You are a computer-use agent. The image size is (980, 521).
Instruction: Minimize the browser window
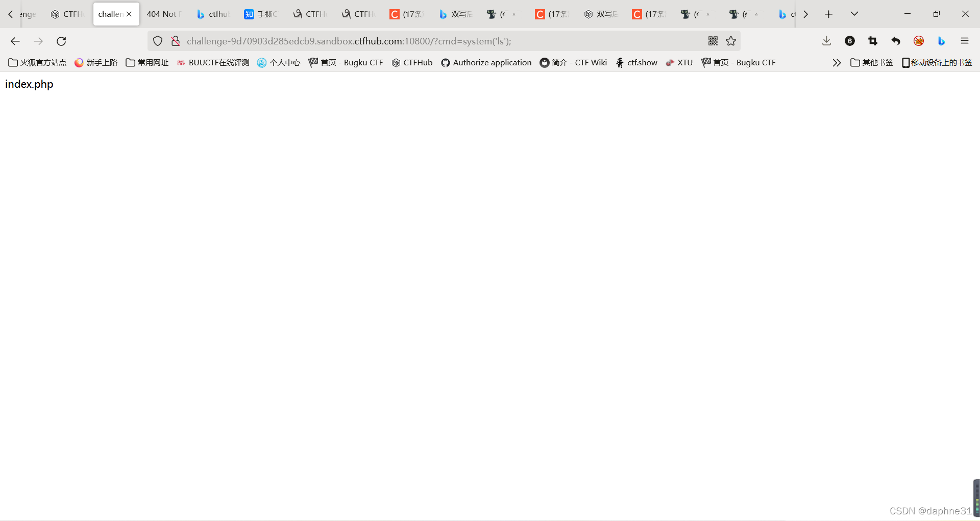point(908,14)
